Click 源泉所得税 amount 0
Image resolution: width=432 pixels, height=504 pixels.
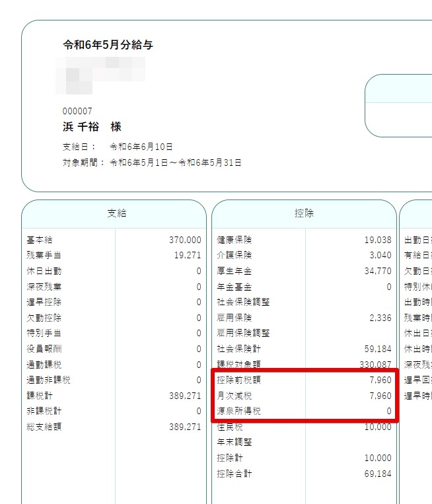389,411
